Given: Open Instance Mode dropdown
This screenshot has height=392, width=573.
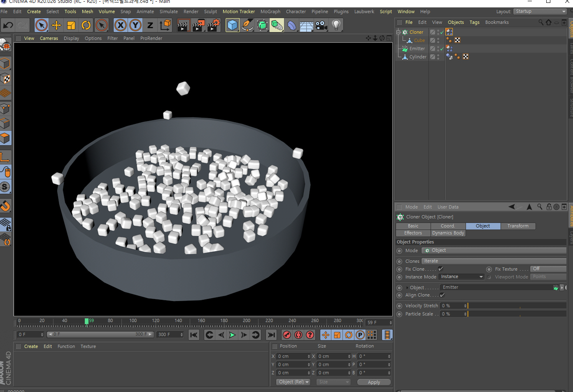Looking at the screenshot, I should (461, 277).
